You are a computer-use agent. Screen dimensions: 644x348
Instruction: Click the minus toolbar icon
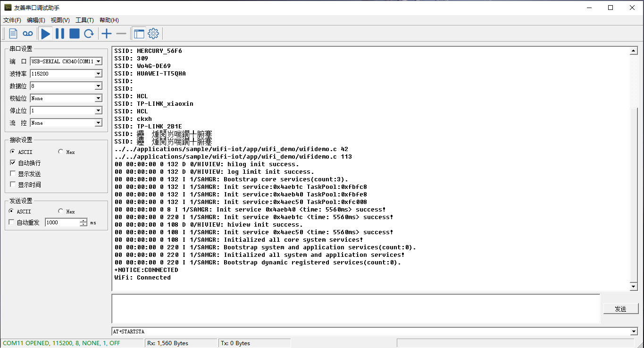pyautogui.click(x=121, y=34)
